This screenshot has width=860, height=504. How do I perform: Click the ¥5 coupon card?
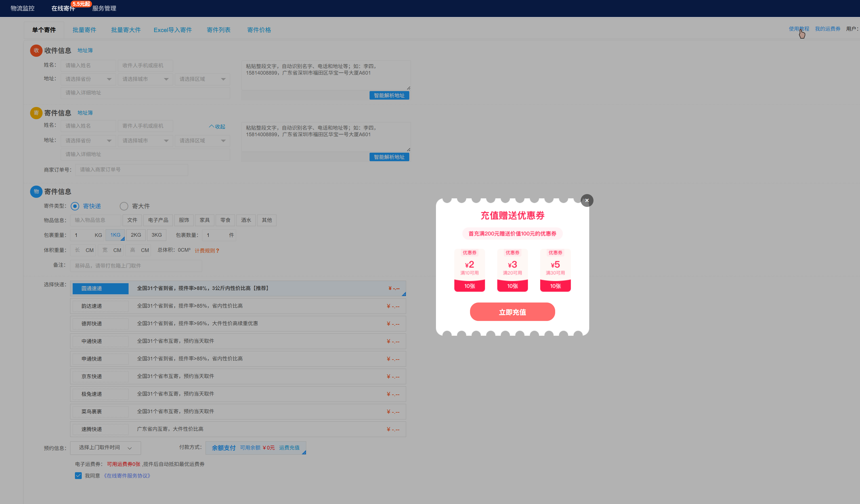coord(555,270)
